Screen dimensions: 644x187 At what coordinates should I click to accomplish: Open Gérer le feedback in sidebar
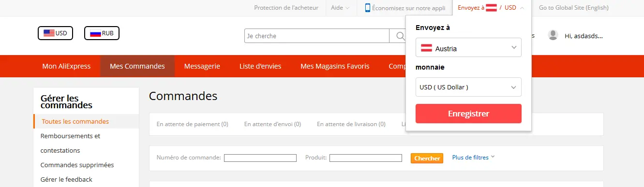click(66, 179)
